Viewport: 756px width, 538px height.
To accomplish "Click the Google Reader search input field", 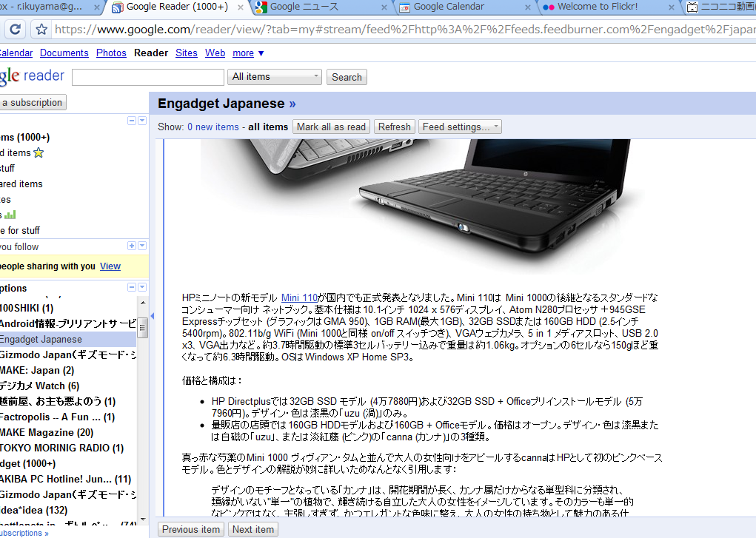I will click(x=147, y=77).
